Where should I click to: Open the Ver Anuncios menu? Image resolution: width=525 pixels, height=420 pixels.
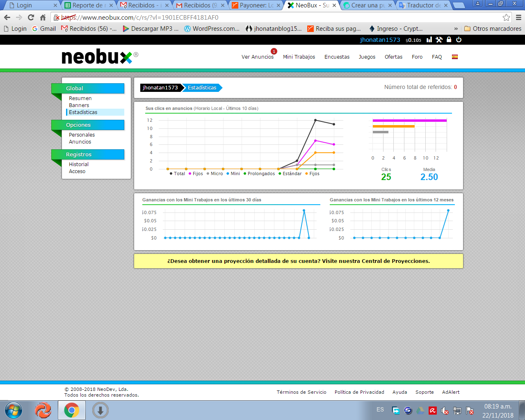258,57
